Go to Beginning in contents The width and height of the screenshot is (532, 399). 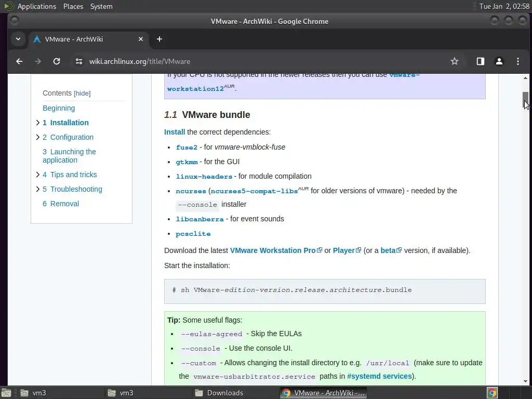[59, 108]
